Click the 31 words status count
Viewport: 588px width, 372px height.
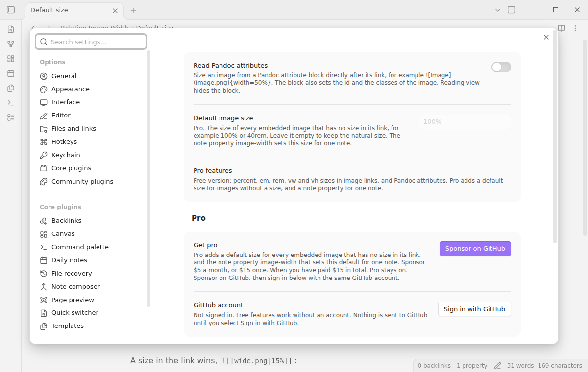pyautogui.click(x=520, y=366)
